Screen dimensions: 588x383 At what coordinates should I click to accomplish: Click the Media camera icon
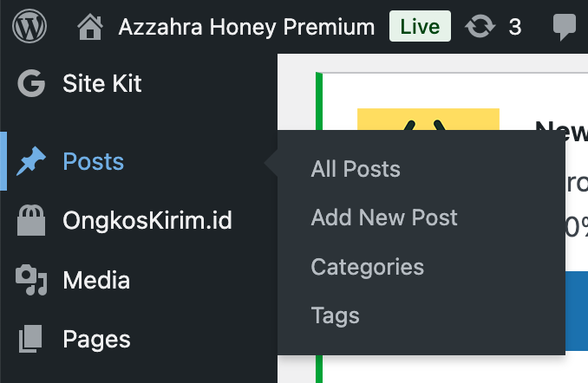[x=31, y=280]
